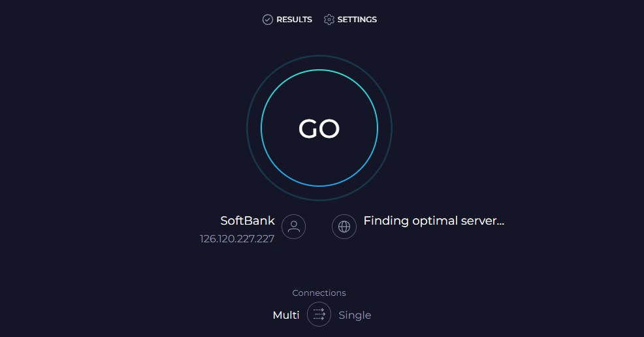This screenshot has width=644, height=337.
Task: Open the RESULTS tab label
Action: [x=294, y=20]
